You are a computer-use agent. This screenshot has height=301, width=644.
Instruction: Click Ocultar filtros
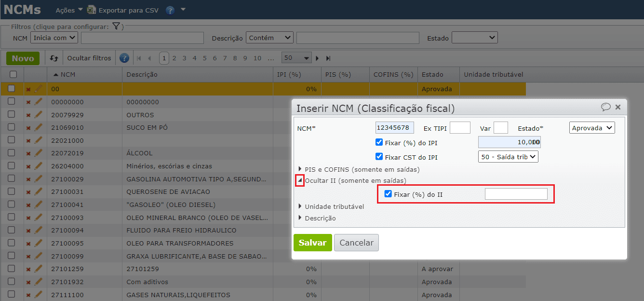click(x=89, y=58)
